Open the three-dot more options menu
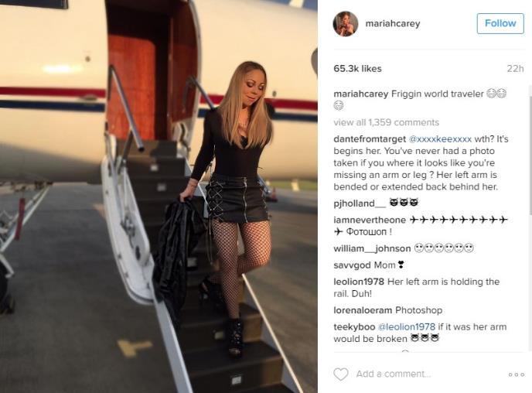532x393 pixels. 517,374
